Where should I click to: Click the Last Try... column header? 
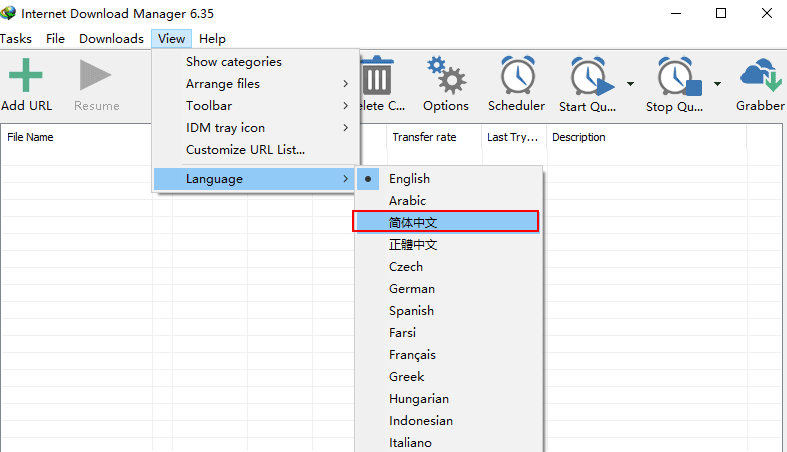coord(514,137)
